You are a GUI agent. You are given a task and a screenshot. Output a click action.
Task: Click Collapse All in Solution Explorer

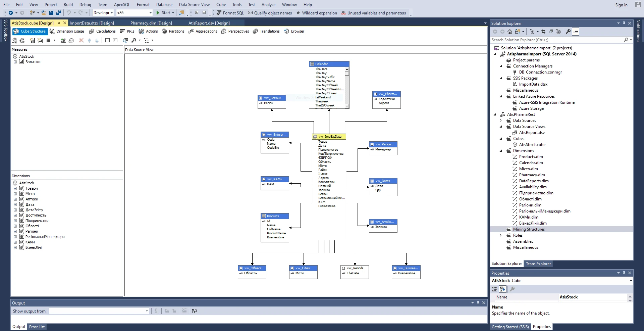(551, 32)
